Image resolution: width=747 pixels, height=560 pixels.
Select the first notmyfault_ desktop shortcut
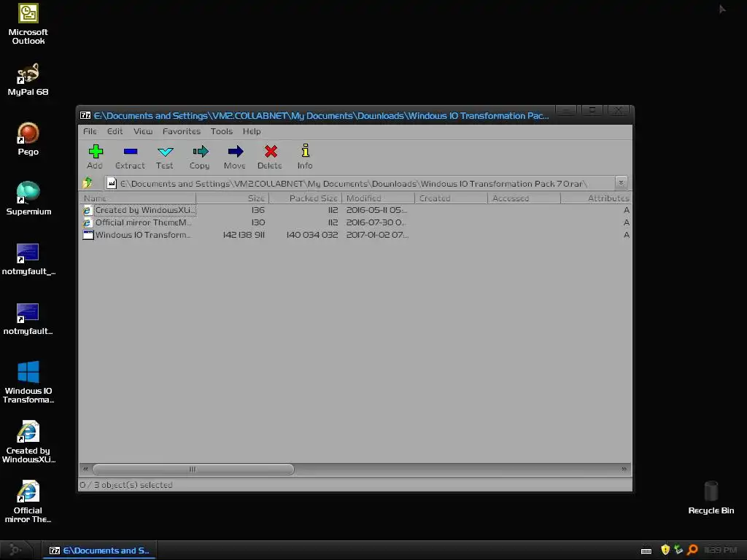(28, 259)
